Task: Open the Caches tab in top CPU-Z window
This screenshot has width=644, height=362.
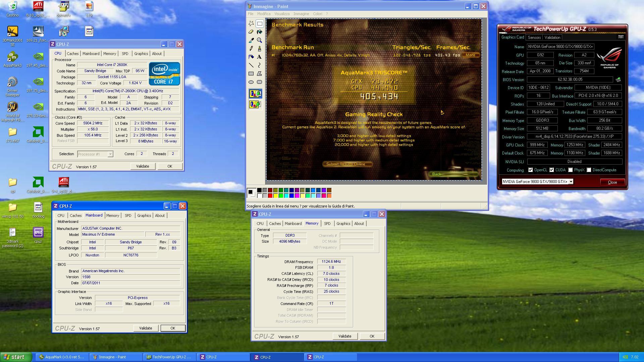Action: coord(72,54)
